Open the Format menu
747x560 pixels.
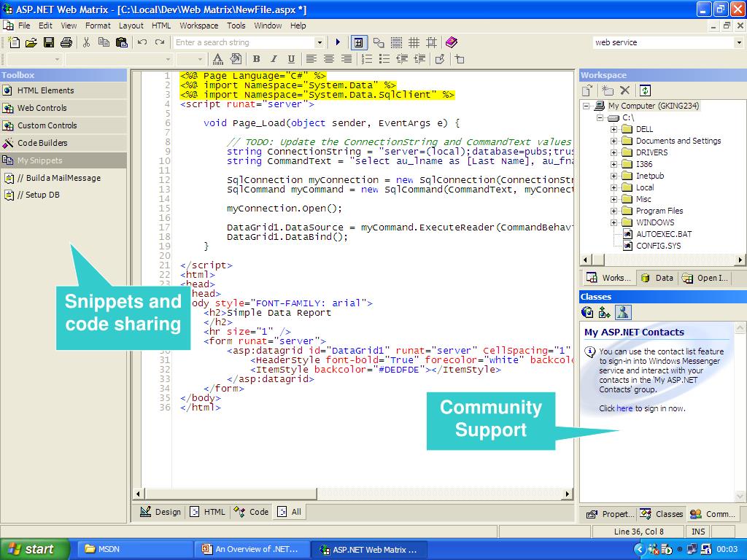point(98,26)
